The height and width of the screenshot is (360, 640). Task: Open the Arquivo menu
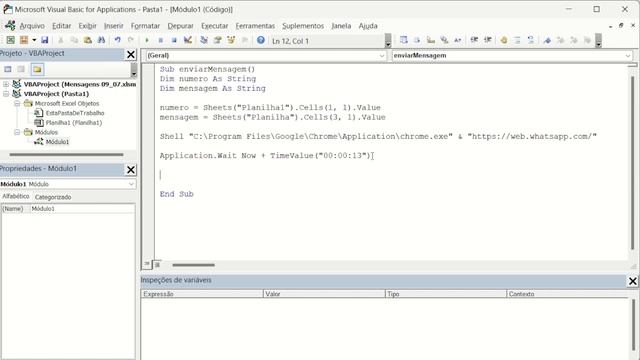pyautogui.click(x=32, y=26)
